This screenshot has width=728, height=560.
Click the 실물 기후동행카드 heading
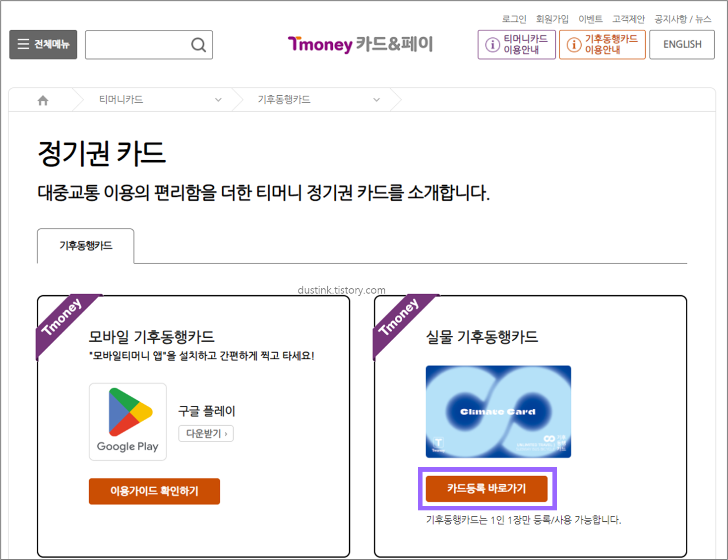point(482,337)
